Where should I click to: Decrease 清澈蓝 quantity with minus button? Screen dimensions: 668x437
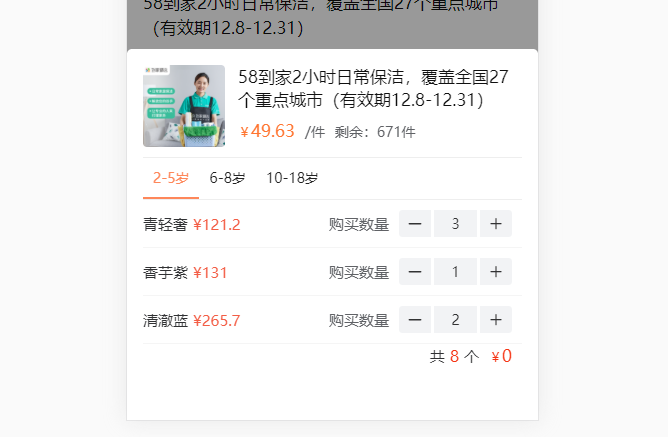(x=415, y=319)
